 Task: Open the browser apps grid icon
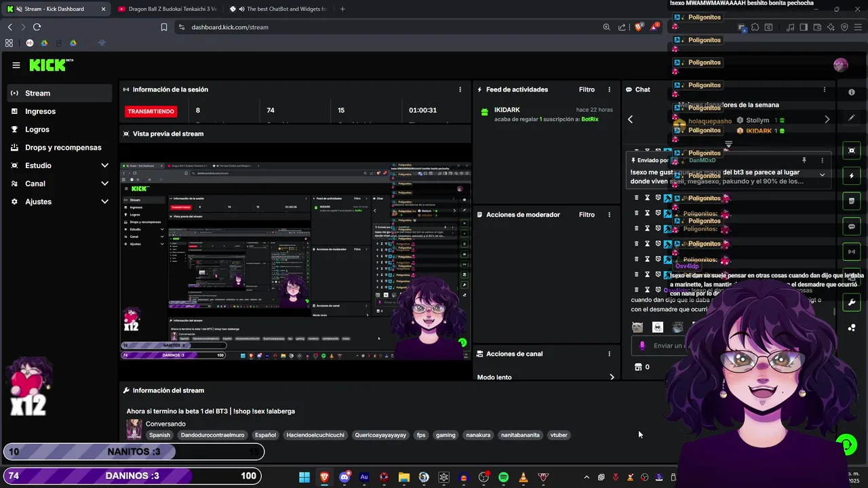pyautogui.click(x=9, y=43)
